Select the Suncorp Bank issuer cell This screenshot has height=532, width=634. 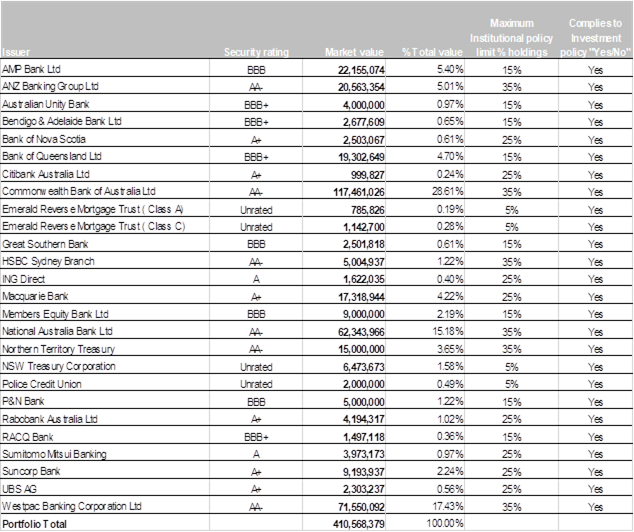[x=32, y=471]
